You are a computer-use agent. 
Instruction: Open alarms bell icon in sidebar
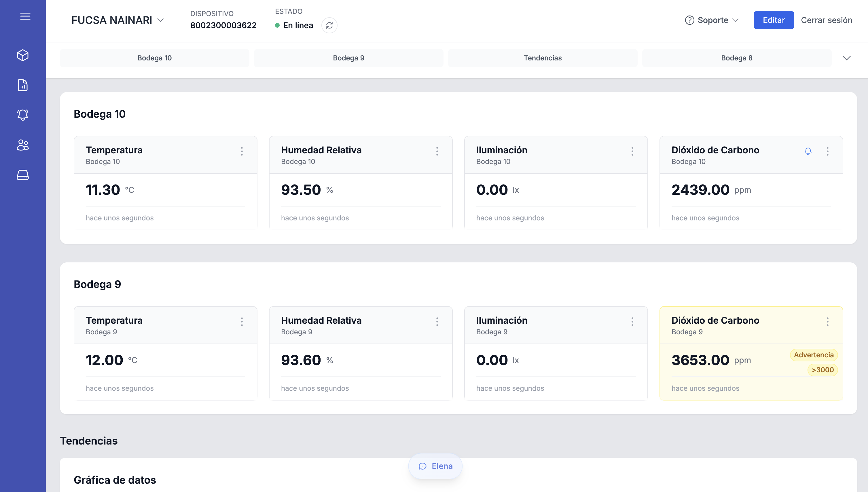(x=23, y=115)
